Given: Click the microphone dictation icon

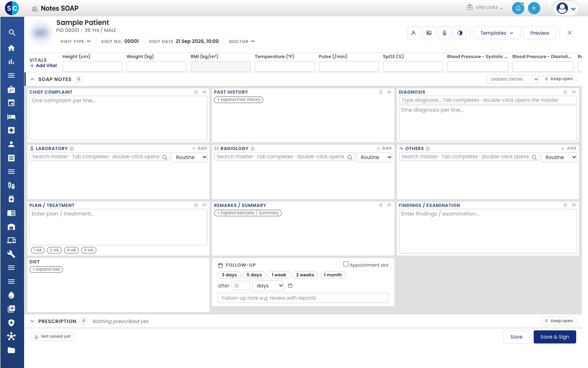Looking at the screenshot, I should tap(445, 33).
